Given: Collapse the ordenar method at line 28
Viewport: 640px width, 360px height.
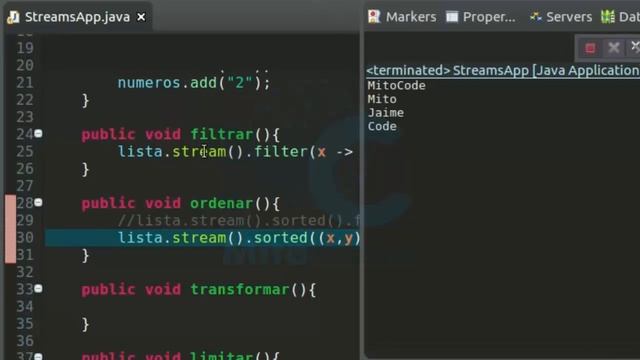Looking at the screenshot, I should (x=38, y=202).
